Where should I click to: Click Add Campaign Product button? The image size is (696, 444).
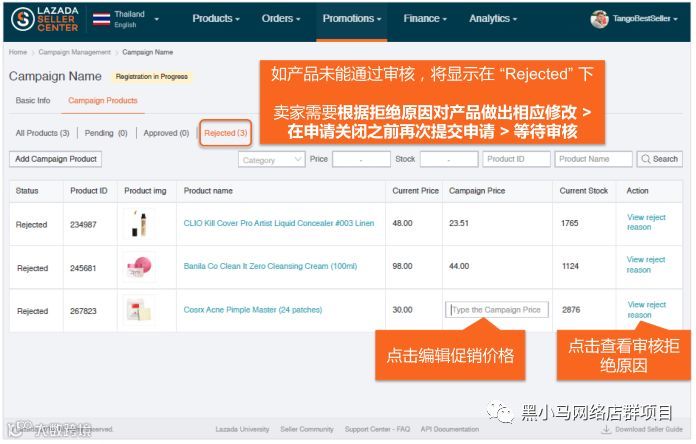pos(55,159)
